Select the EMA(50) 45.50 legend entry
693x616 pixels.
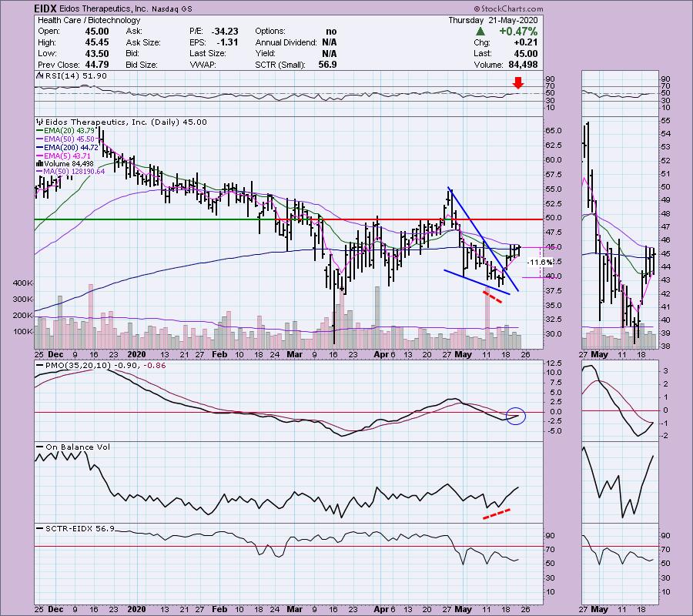click(x=65, y=139)
